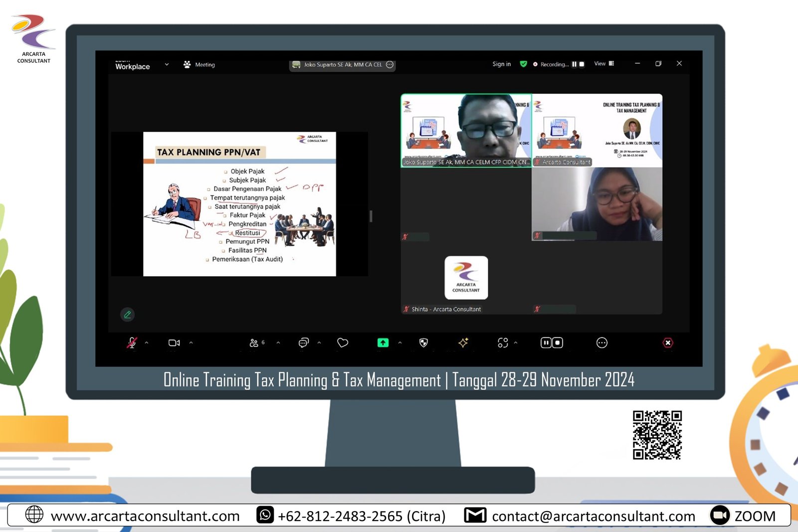Open the Participants panel icon
This screenshot has height=532, width=798.
tap(254, 343)
